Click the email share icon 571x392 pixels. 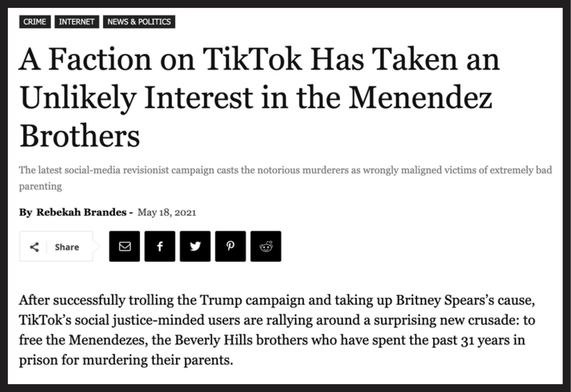tap(125, 246)
